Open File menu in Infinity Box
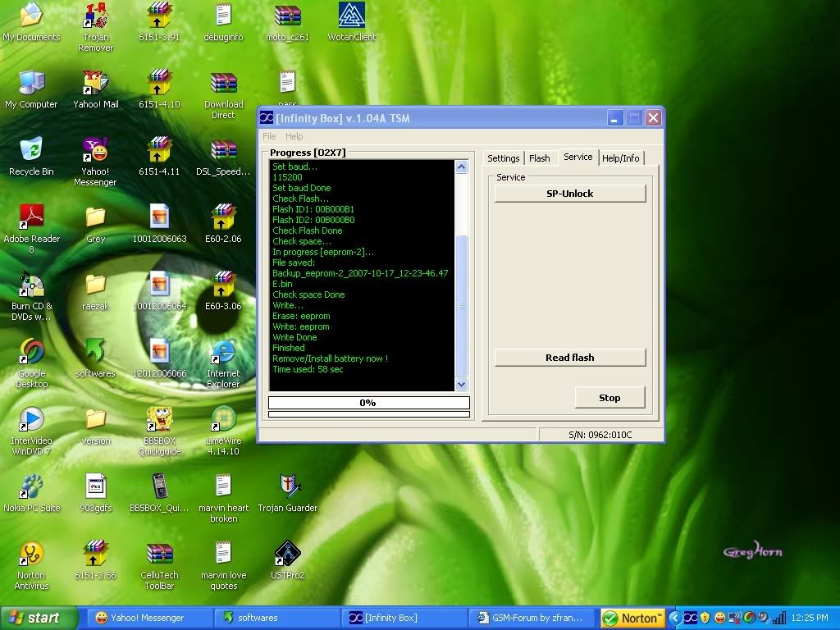Image resolution: width=840 pixels, height=630 pixels. coord(269,136)
